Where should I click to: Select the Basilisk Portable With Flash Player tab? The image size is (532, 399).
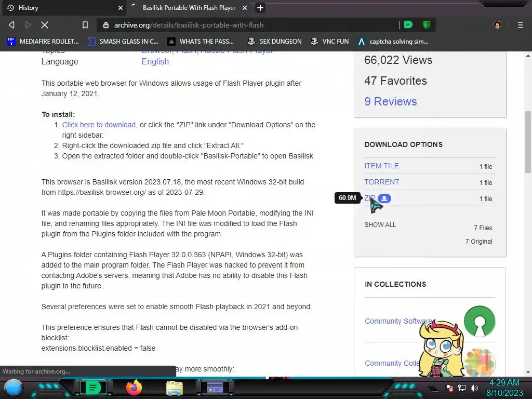(189, 8)
